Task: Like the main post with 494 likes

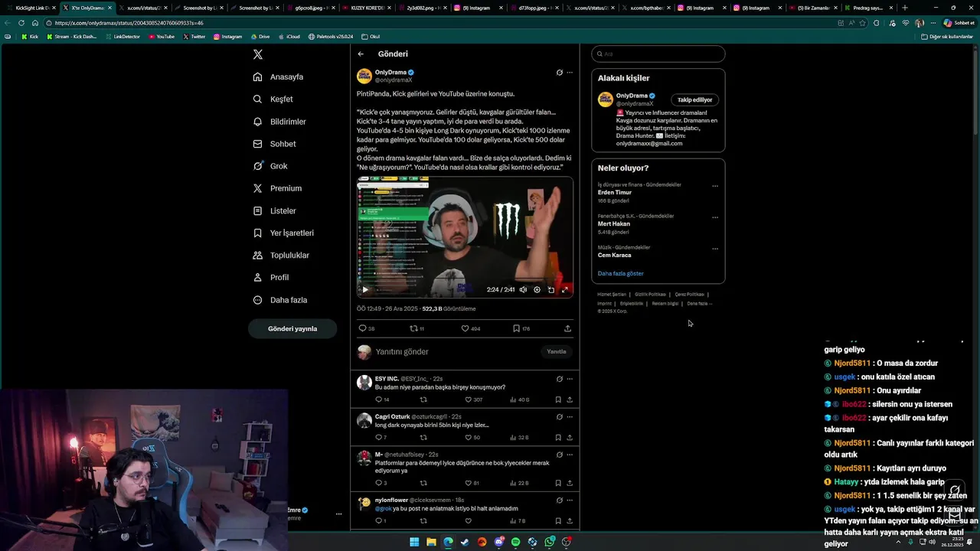Action: (470, 328)
